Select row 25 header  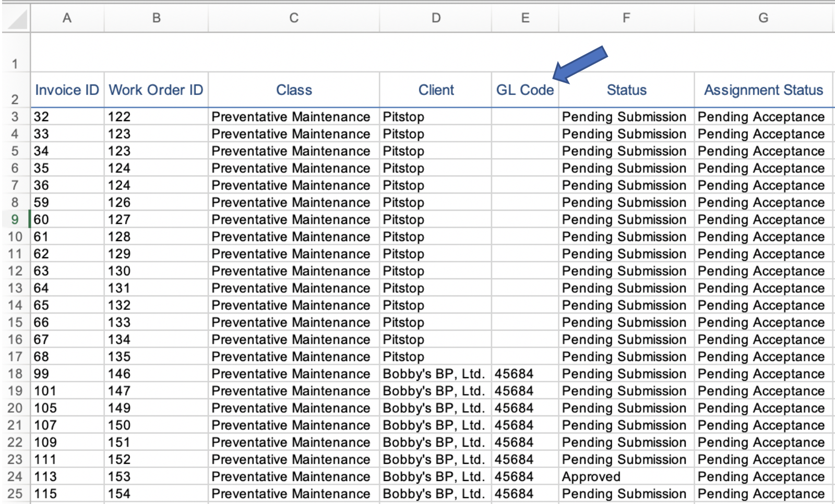coord(15,494)
